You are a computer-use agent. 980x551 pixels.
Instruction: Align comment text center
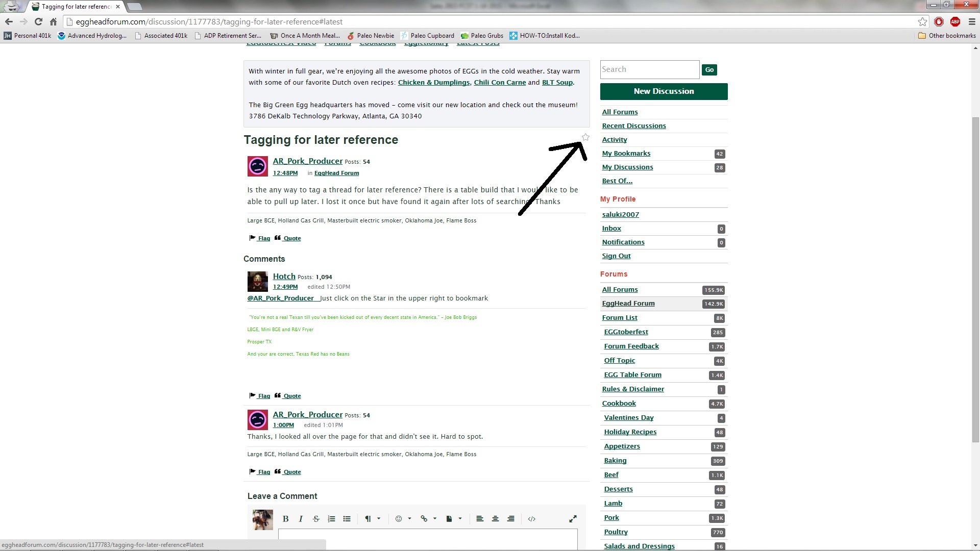click(x=495, y=519)
